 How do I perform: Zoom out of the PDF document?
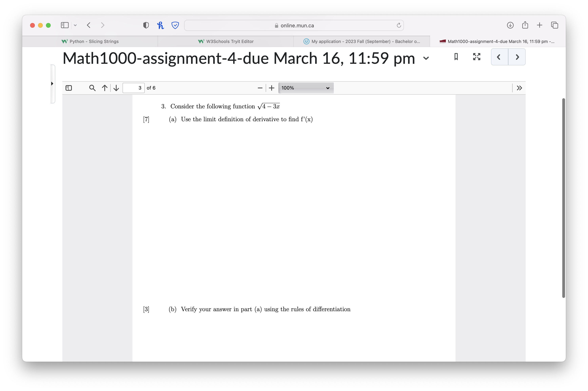(260, 88)
